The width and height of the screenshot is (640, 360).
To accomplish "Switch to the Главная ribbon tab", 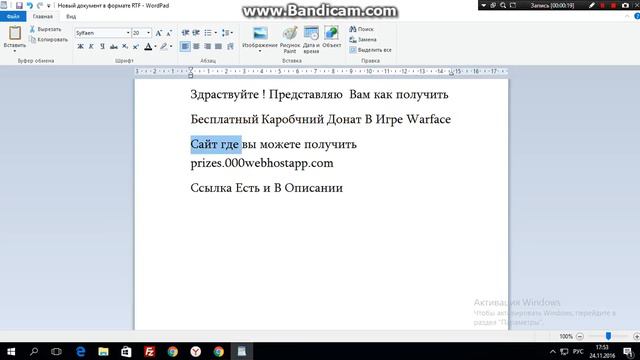I will coord(43,16).
